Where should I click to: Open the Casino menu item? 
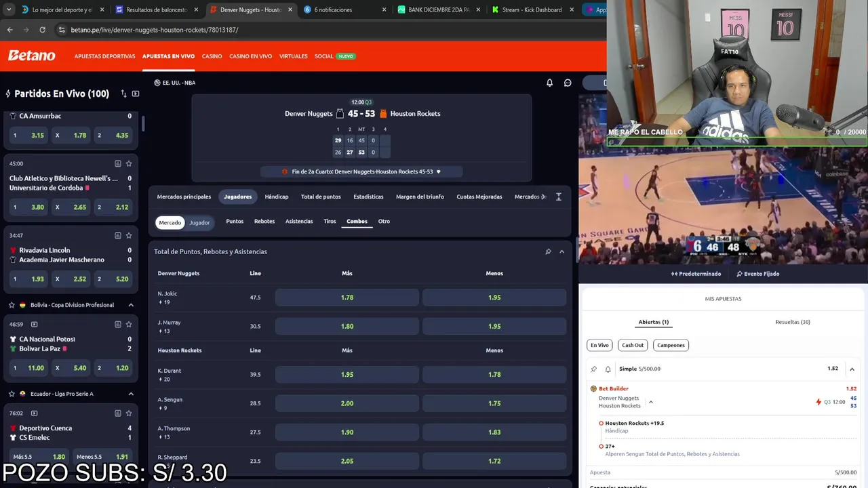pos(212,56)
